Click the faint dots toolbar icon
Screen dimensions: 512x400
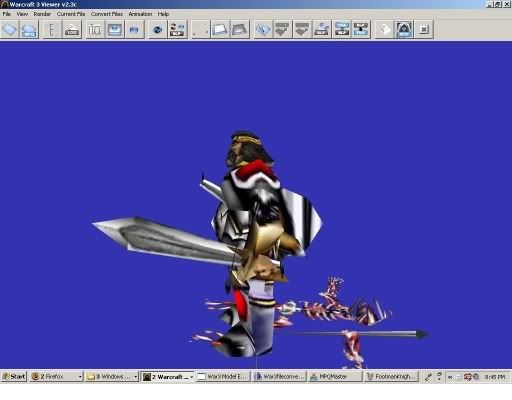(200, 29)
